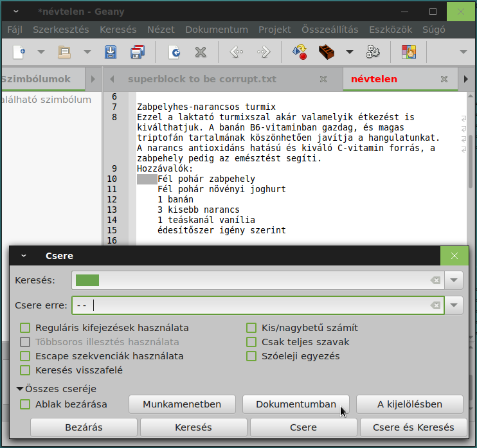Image resolution: width=477 pixels, height=448 pixels.
Task: Open the Csere erre history dropdown
Action: [454, 305]
